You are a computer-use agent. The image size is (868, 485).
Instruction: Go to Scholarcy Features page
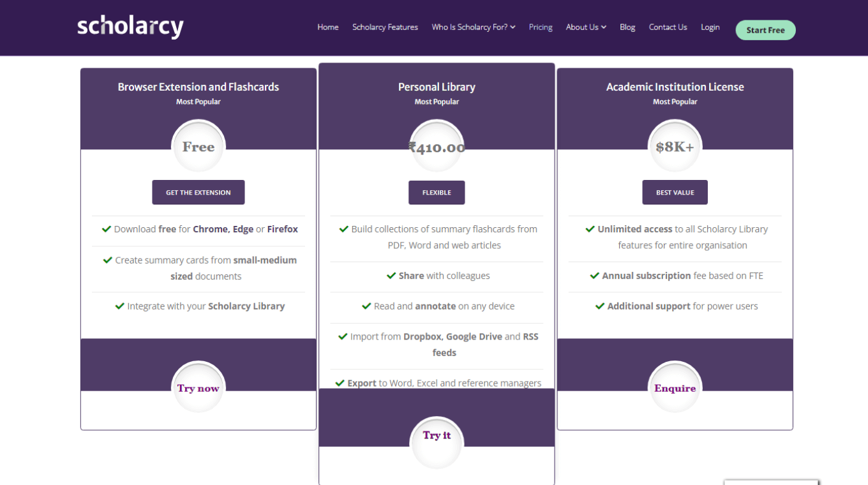coord(385,27)
